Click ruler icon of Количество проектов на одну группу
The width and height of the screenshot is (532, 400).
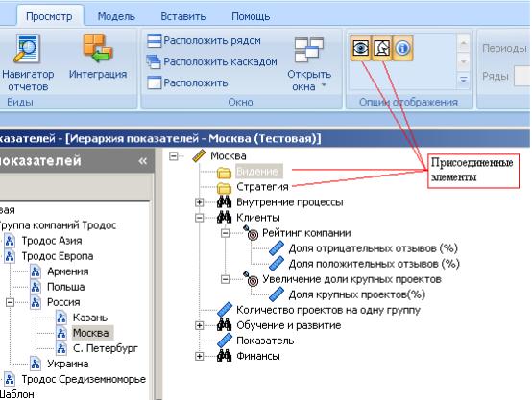click(x=225, y=310)
